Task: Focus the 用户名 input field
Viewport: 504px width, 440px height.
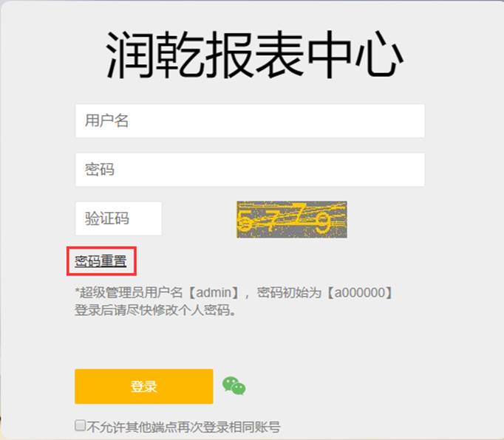Action: pos(250,121)
